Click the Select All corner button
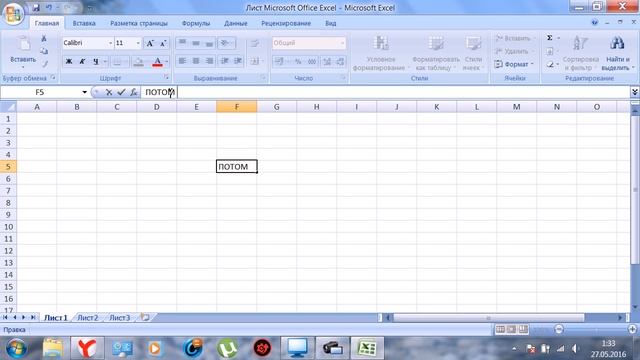Viewport: 640px width, 360px height. pyautogui.click(x=8, y=107)
